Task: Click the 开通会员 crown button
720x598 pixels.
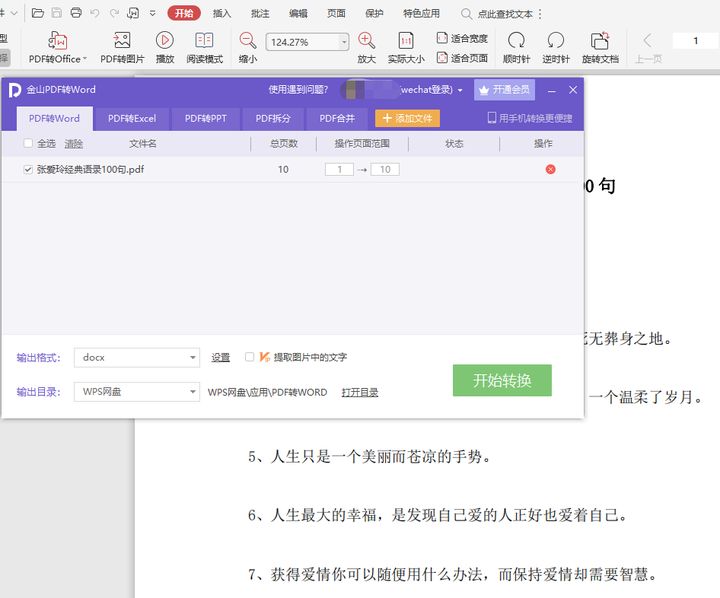Action: (x=504, y=90)
